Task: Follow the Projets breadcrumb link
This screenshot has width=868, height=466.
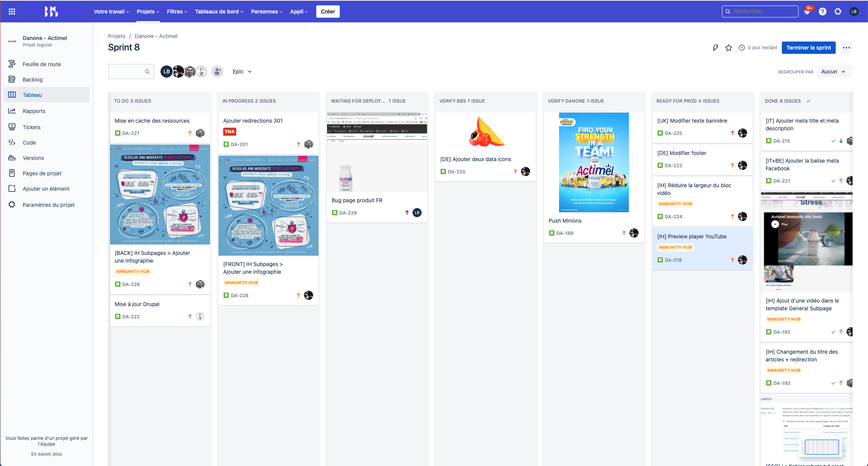Action: (117, 36)
